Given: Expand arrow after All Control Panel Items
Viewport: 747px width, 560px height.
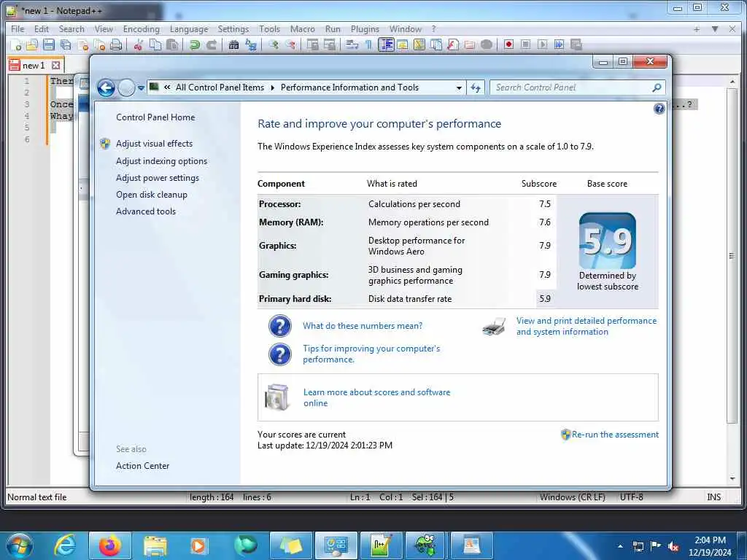Looking at the screenshot, I should [273, 87].
